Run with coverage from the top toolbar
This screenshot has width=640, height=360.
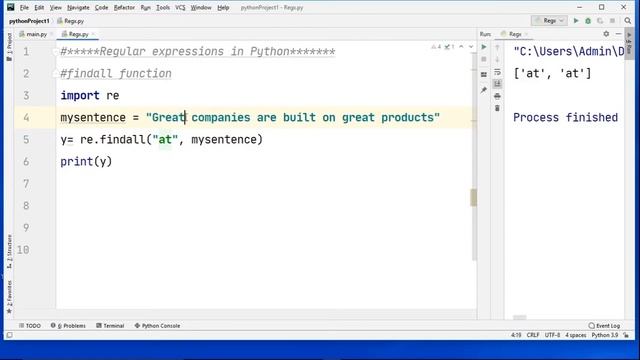tap(600, 20)
